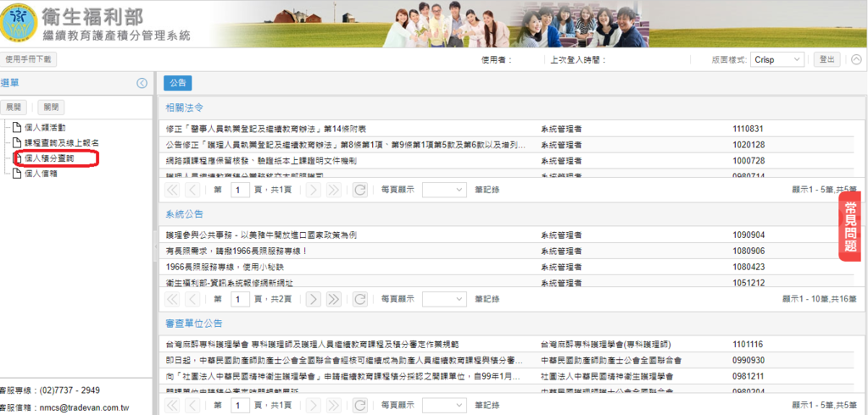Go to next page in 系統公告 pager

coord(314,299)
